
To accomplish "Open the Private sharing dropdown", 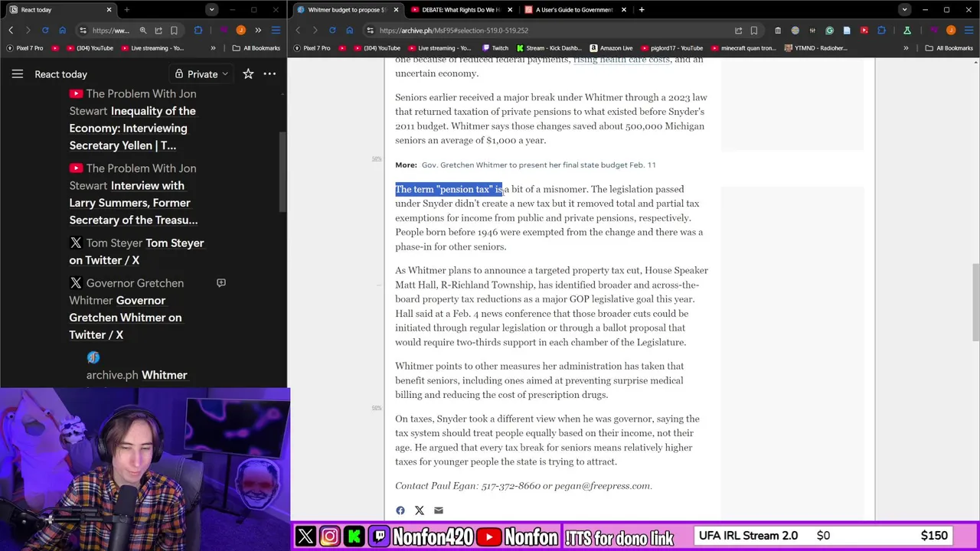I will click(x=201, y=74).
